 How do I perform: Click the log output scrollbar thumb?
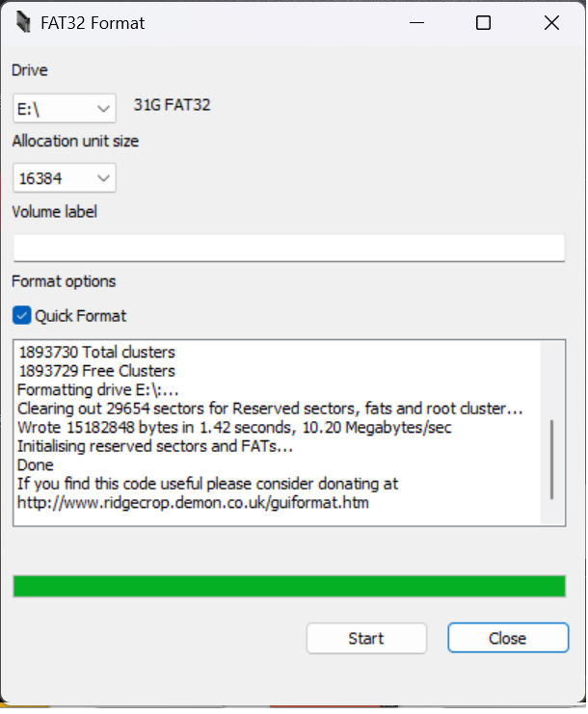click(552, 460)
